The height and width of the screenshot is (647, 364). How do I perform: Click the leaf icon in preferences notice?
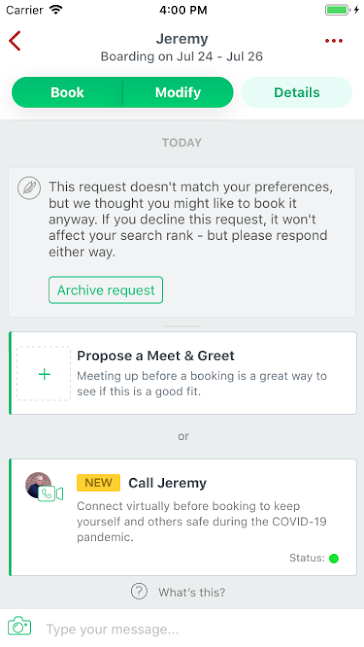29,188
